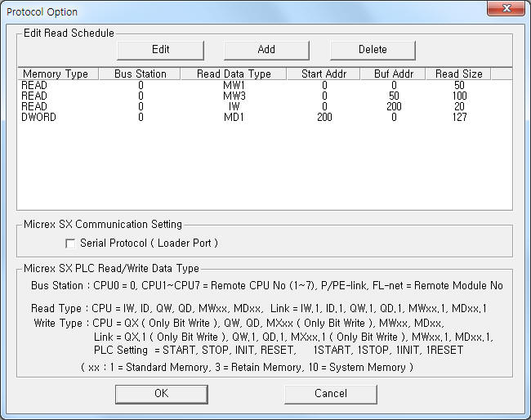The height and width of the screenshot is (420, 531).
Task: Enable Serial Protocol (Loader Port) checkbox
Action: pyautogui.click(x=70, y=244)
